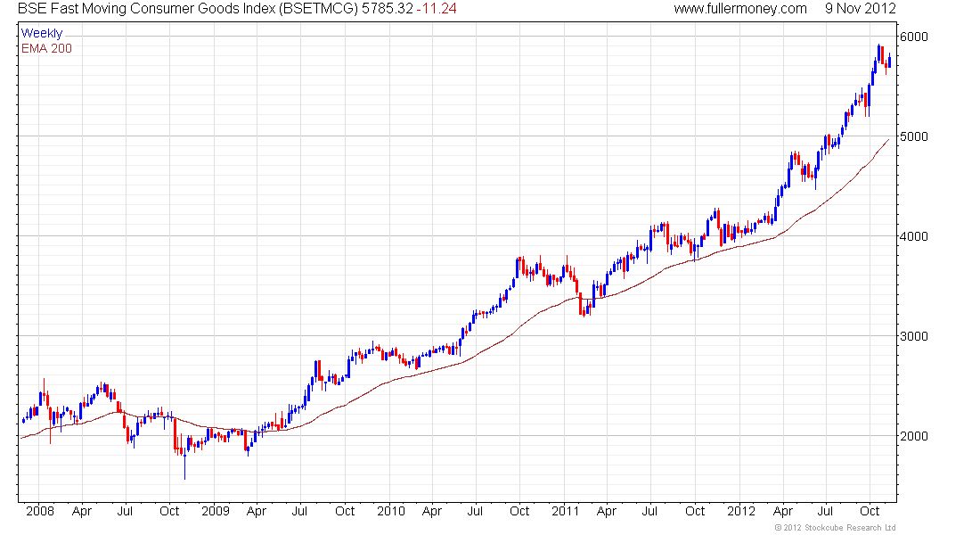Click the Jul label following 2008

tap(125, 511)
